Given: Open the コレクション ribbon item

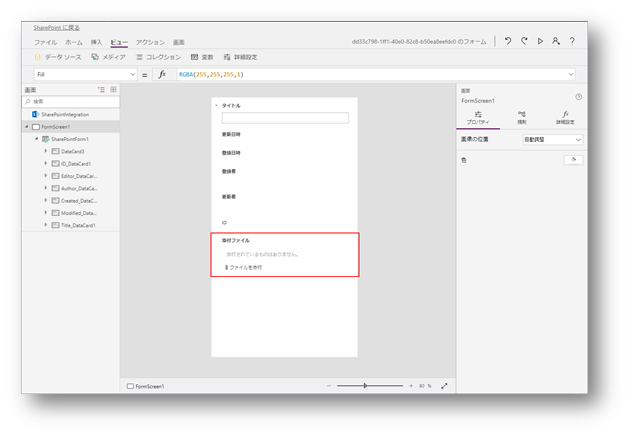Looking at the screenshot, I should click(157, 57).
